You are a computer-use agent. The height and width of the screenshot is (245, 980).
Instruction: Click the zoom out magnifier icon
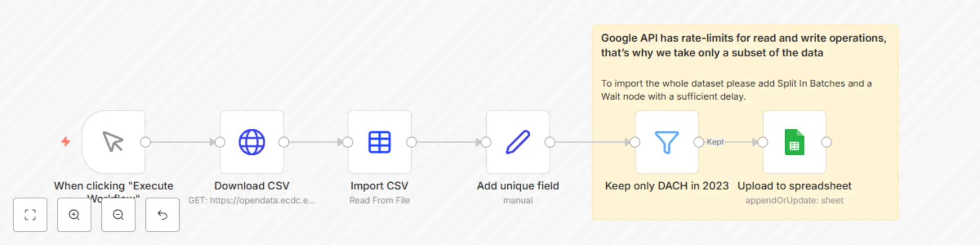(x=118, y=215)
